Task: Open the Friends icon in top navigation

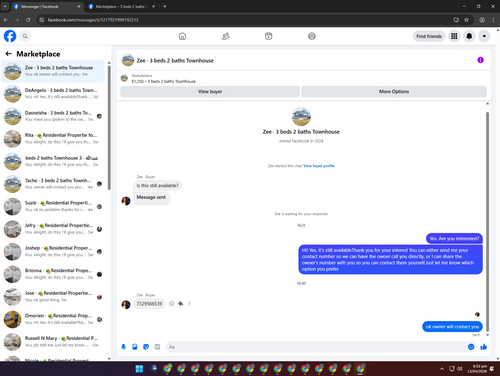Action: pyautogui.click(x=226, y=36)
